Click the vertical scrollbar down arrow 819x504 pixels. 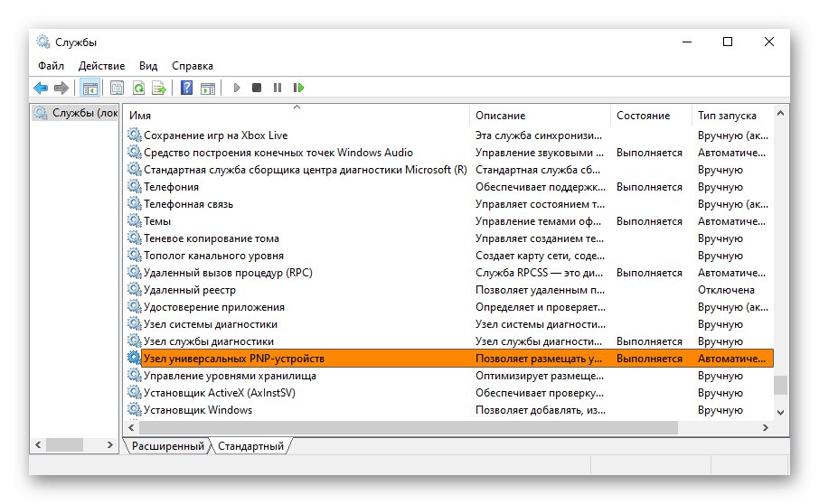point(781,411)
